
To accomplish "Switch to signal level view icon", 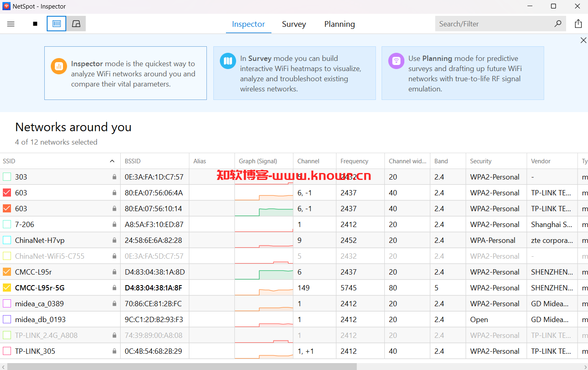I will click(76, 24).
